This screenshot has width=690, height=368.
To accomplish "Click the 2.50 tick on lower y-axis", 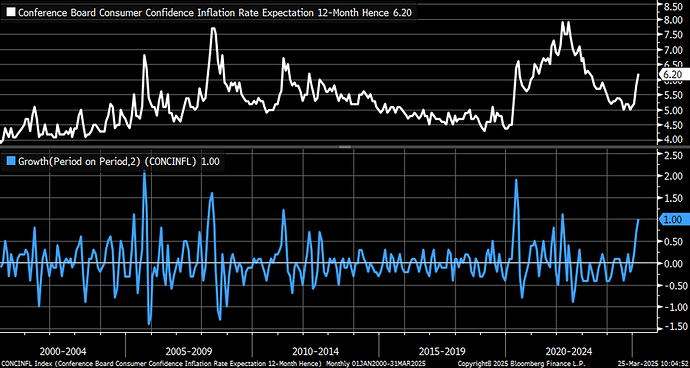I will 676,155.
